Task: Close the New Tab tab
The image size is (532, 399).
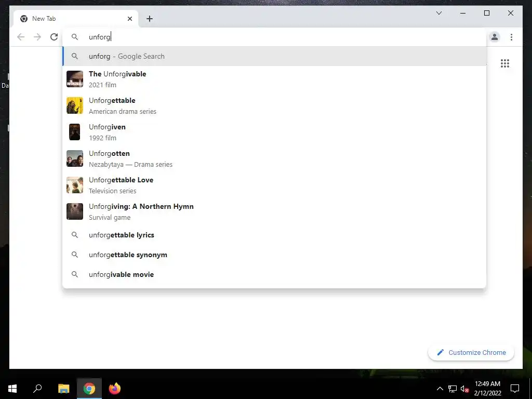Action: point(129,19)
